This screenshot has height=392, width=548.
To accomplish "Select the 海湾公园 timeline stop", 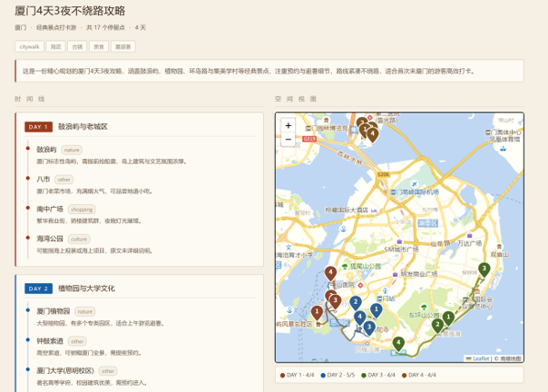I will 50,239.
